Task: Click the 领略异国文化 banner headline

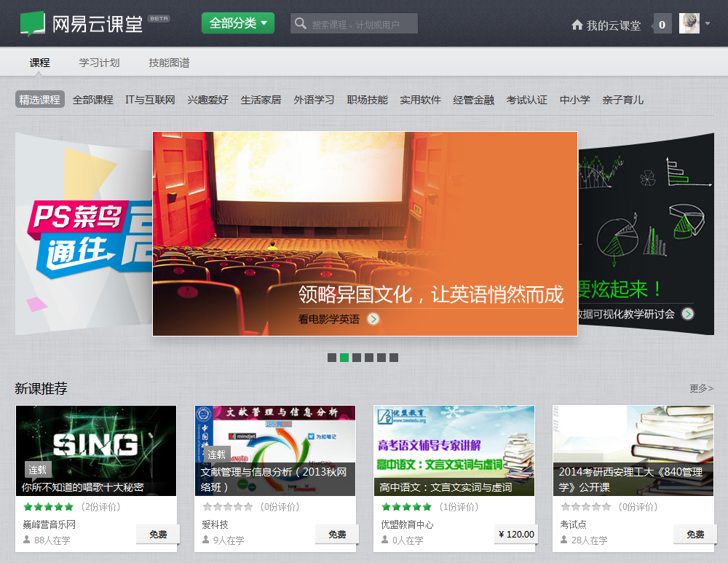Action: [431, 294]
